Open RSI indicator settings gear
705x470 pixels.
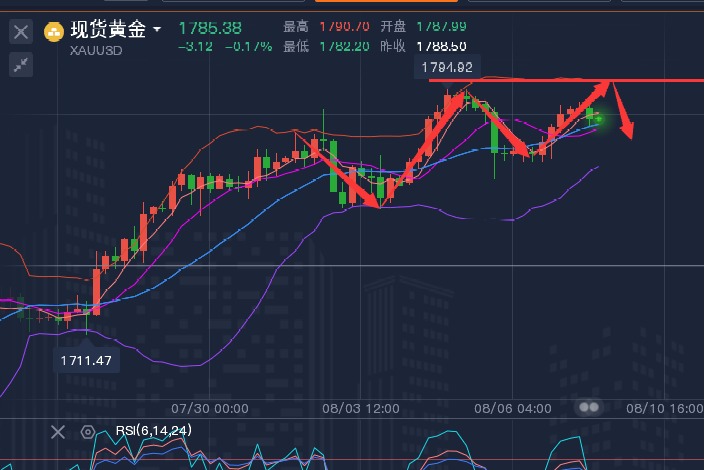coord(88,432)
